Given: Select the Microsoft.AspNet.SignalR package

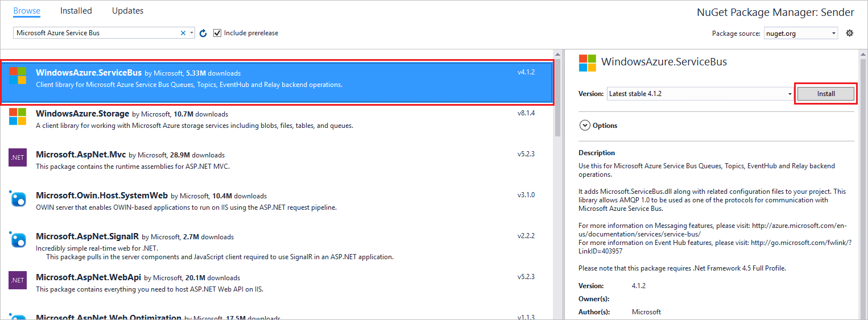Looking at the screenshot, I should (x=277, y=246).
